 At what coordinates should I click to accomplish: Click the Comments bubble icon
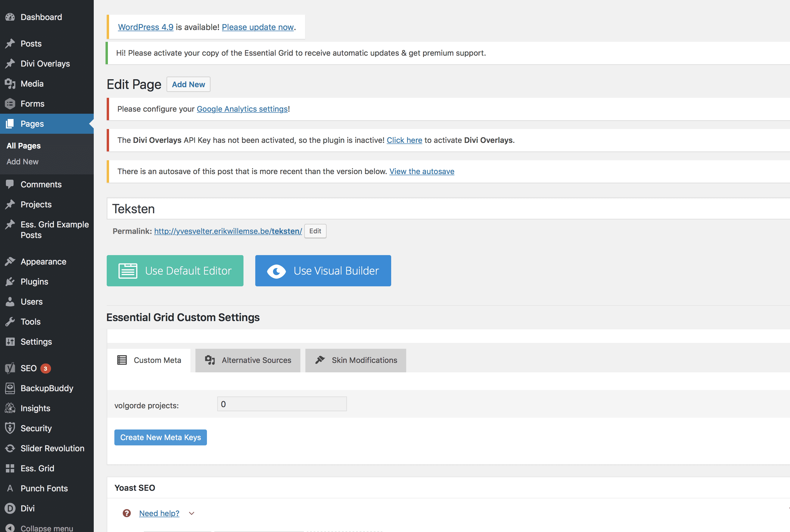(10, 184)
